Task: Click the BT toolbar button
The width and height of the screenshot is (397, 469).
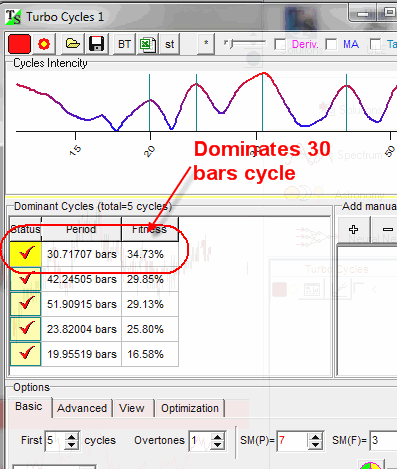Action: click(124, 44)
